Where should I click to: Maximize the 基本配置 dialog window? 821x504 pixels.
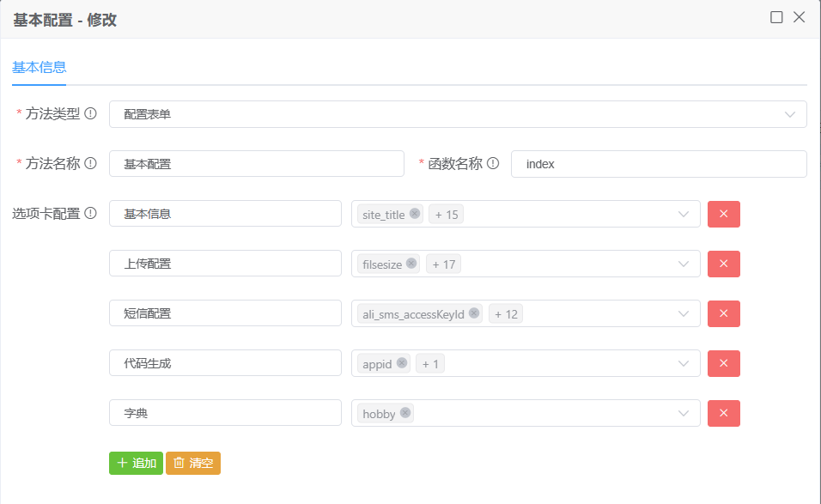pyautogui.click(x=776, y=17)
